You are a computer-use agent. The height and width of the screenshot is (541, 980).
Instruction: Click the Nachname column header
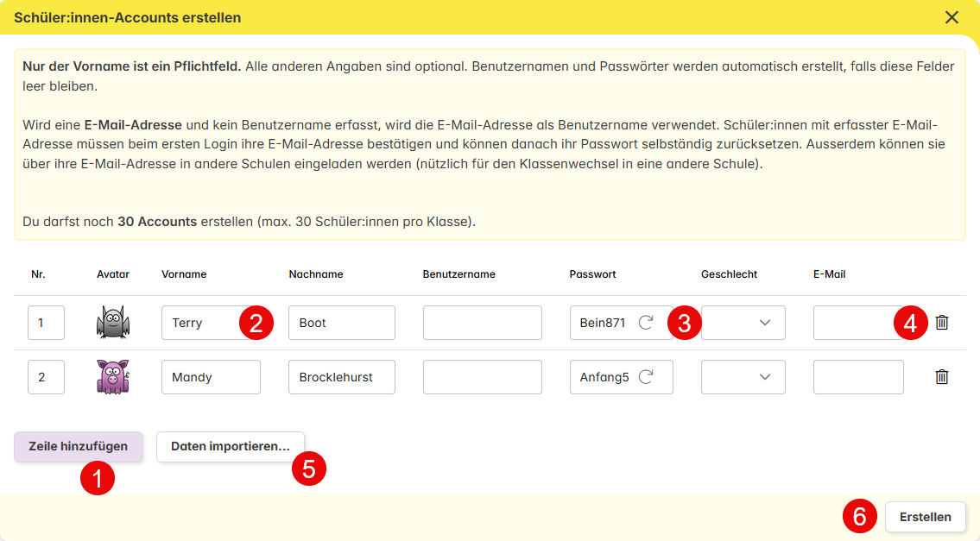[316, 274]
